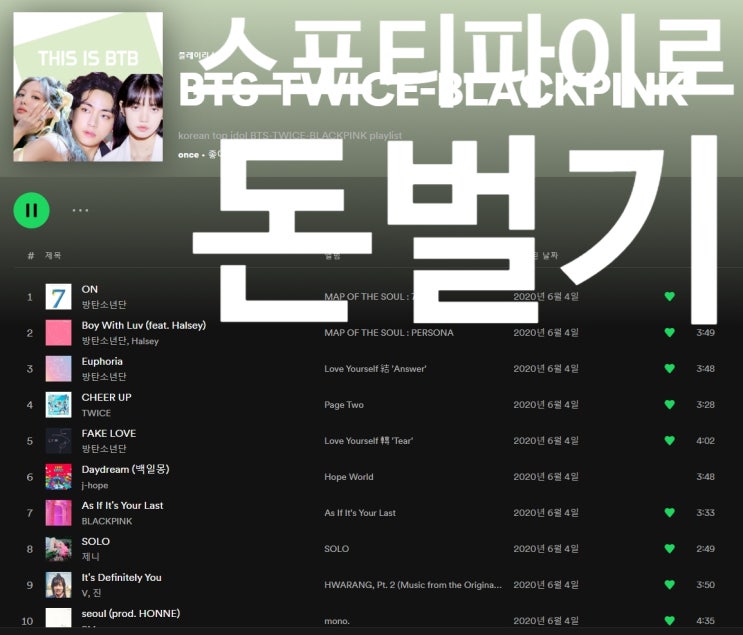Toggle heart for FAKE LOVE
This screenshot has width=743, height=635.
tap(670, 440)
